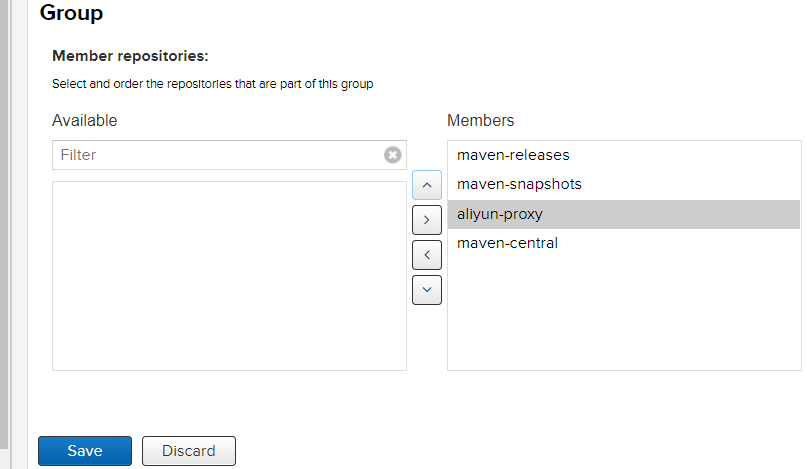
Task: Add selected repository to Members
Action: tap(427, 219)
